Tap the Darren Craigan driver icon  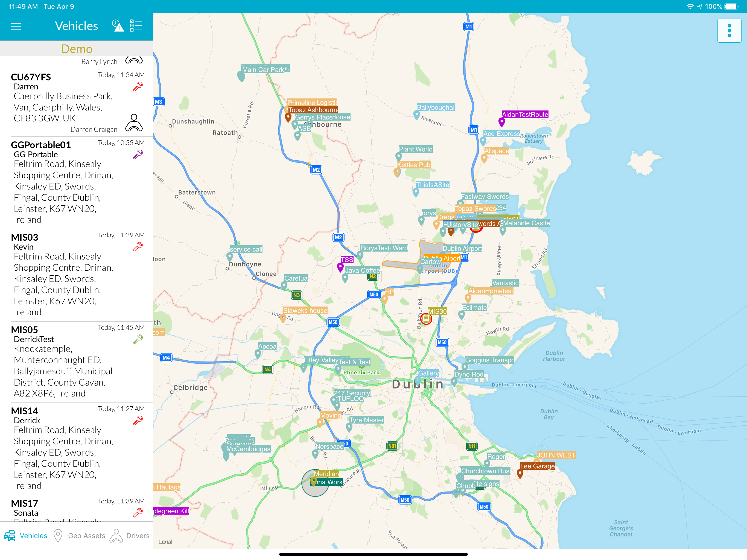(134, 122)
